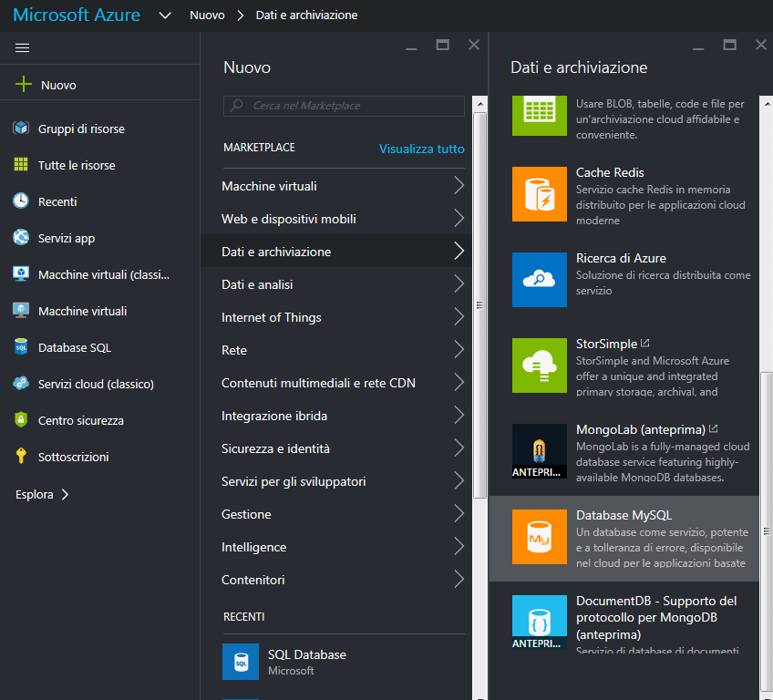Expand Dati e analisi chevron
The height and width of the screenshot is (700, 773).
[459, 284]
